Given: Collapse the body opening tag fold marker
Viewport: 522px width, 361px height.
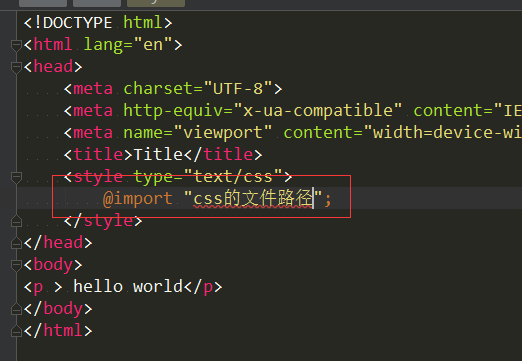Looking at the screenshot, I should coord(16,265).
